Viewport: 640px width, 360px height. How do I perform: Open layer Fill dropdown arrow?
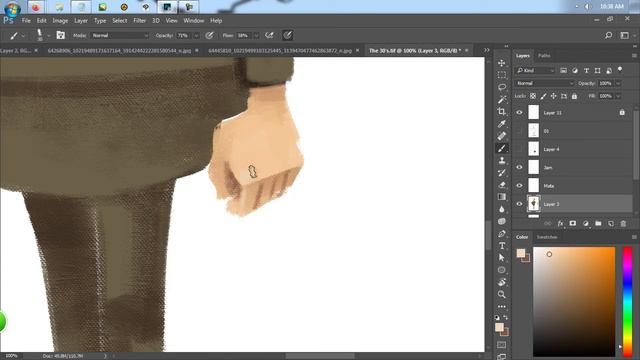click(618, 96)
